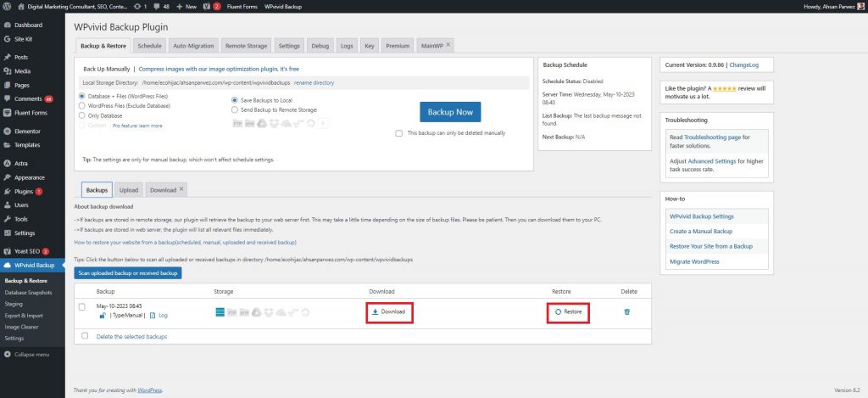Open the Logs tab
The height and width of the screenshot is (398, 868).
347,46
